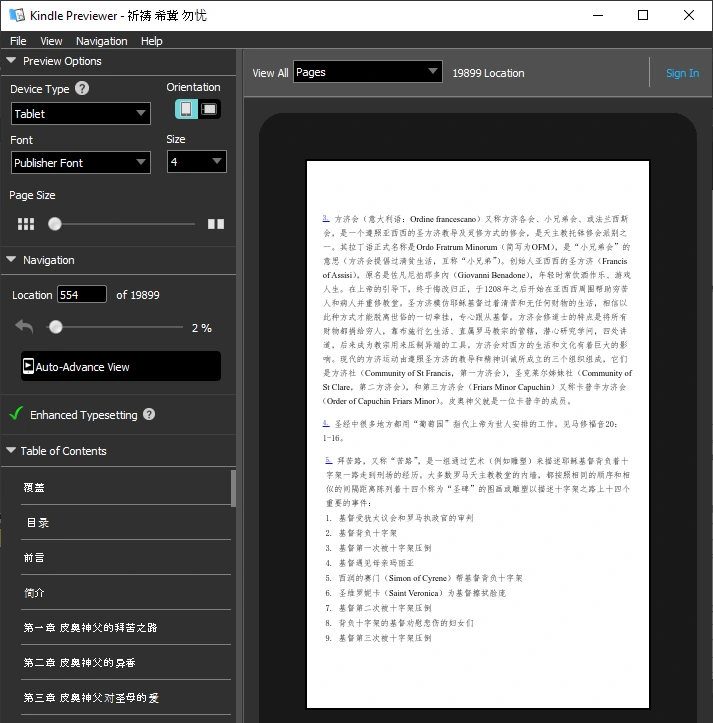713x723 pixels.
Task: Maximize the Kindle Previewer window
Action: 642,15
